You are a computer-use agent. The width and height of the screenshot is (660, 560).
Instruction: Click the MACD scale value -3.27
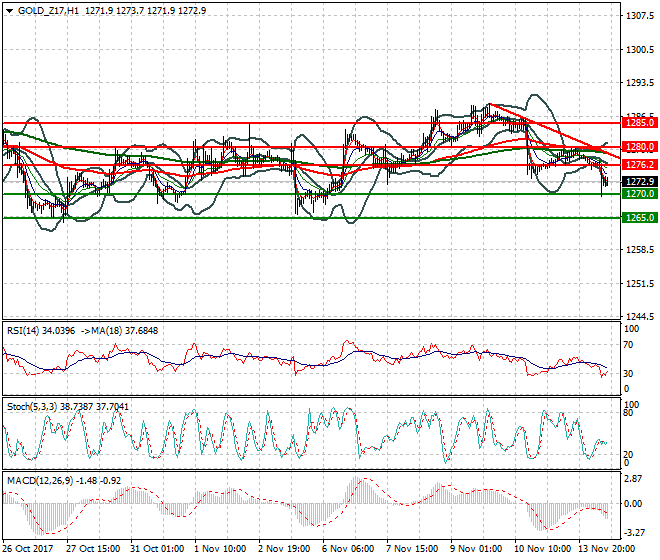634,533
